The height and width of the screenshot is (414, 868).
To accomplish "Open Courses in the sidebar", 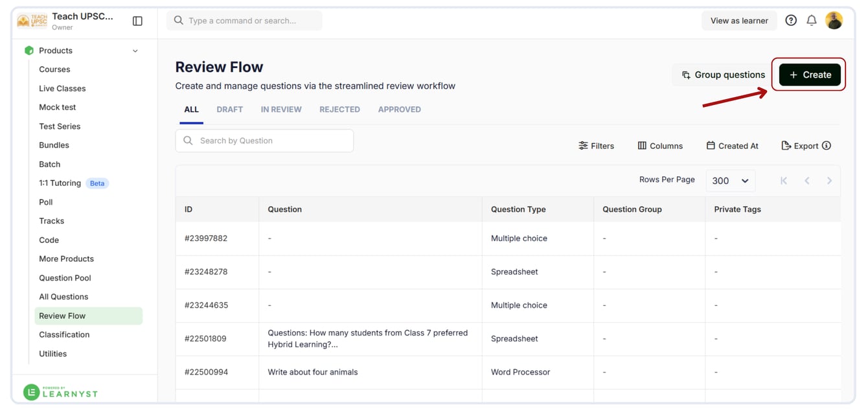I will [x=54, y=69].
